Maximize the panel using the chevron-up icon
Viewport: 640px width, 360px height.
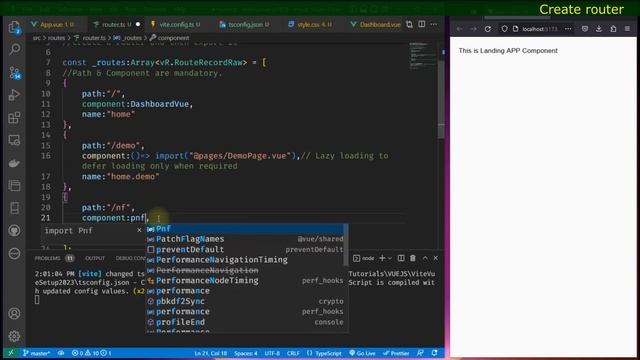pos(425,258)
